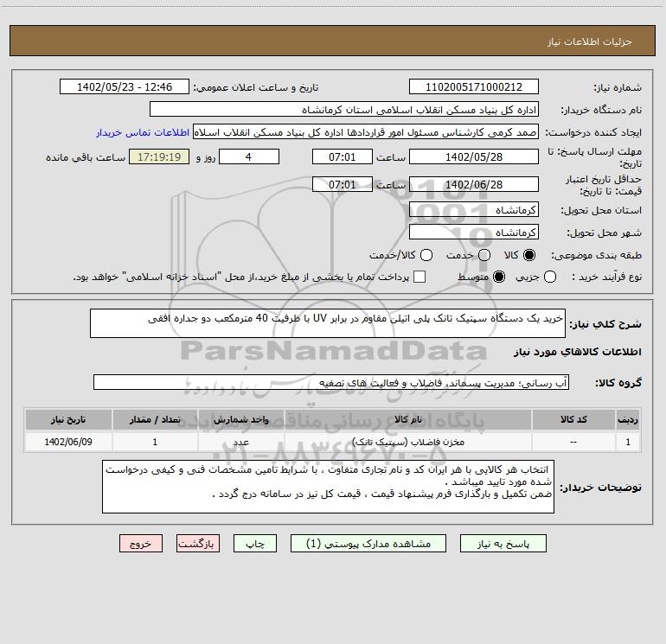Click the تاریخ نیاز column header
Image resolution: width=666 pixels, height=644 pixels.
68,419
